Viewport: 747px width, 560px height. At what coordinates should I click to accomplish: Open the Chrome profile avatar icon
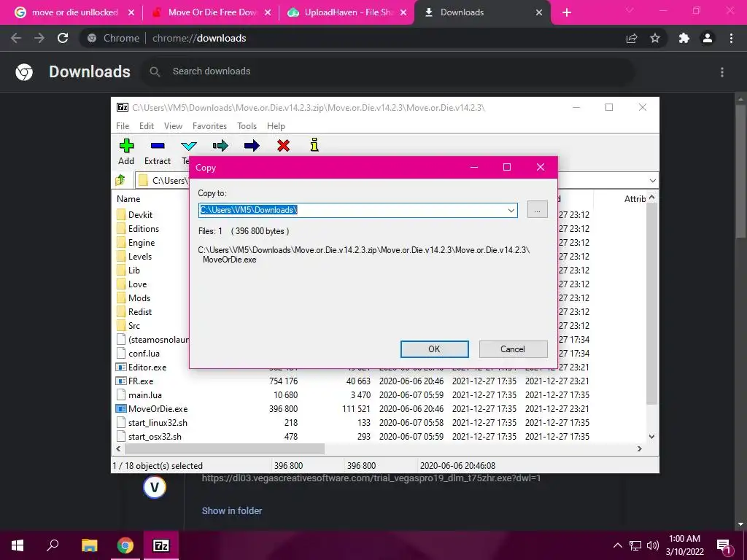708,38
